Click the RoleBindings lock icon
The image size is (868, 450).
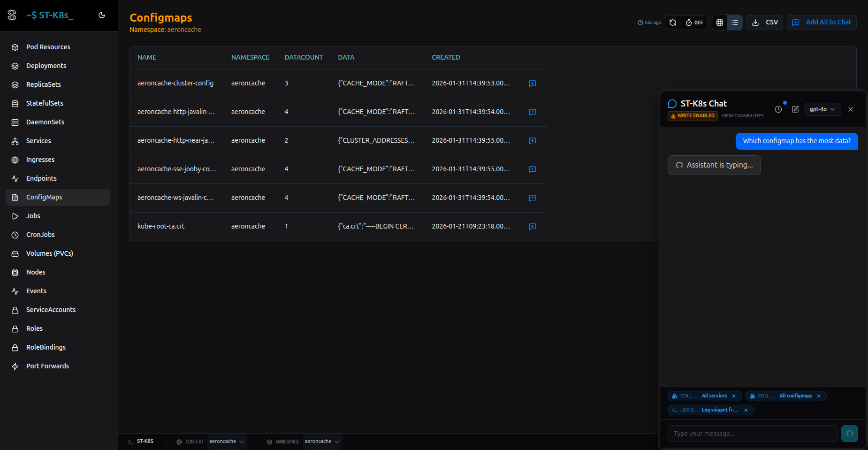[15, 348]
